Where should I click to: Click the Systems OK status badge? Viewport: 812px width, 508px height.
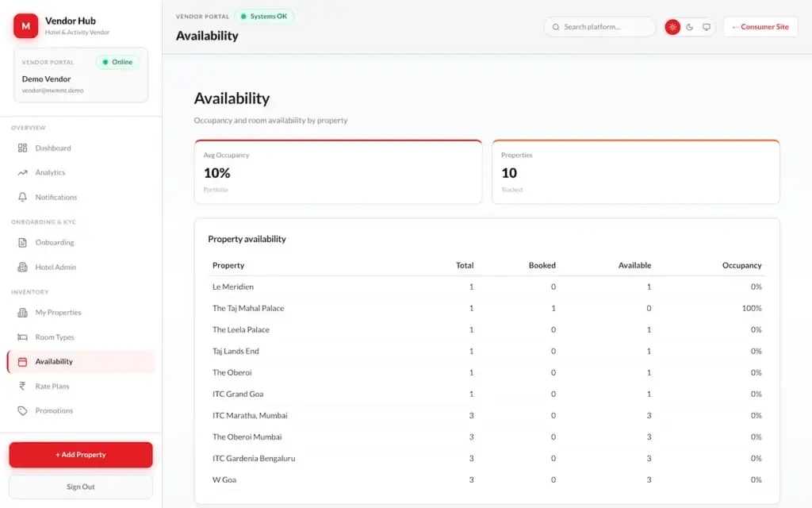point(264,17)
